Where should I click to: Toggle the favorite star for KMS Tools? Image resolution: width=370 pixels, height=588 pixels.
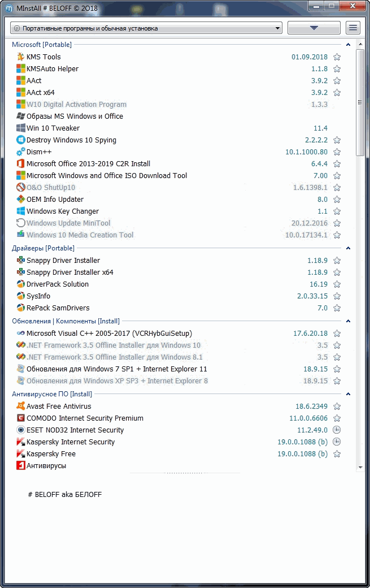tap(337, 57)
